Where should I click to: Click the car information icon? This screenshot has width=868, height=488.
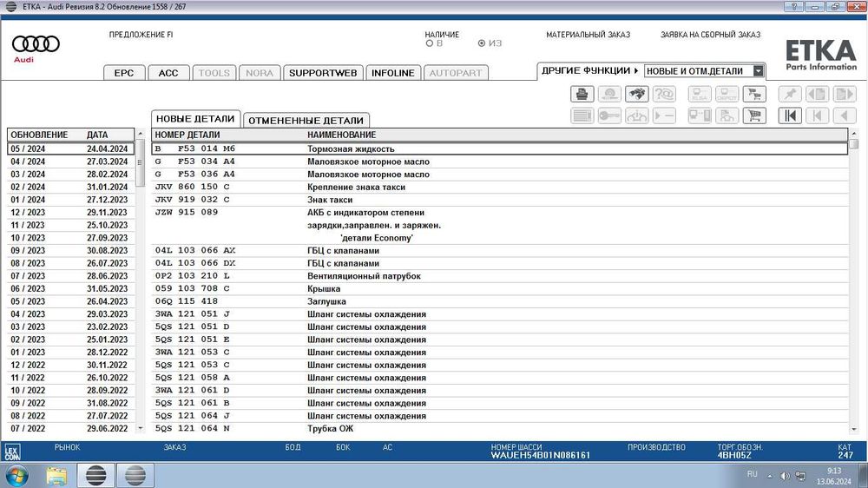click(x=636, y=115)
